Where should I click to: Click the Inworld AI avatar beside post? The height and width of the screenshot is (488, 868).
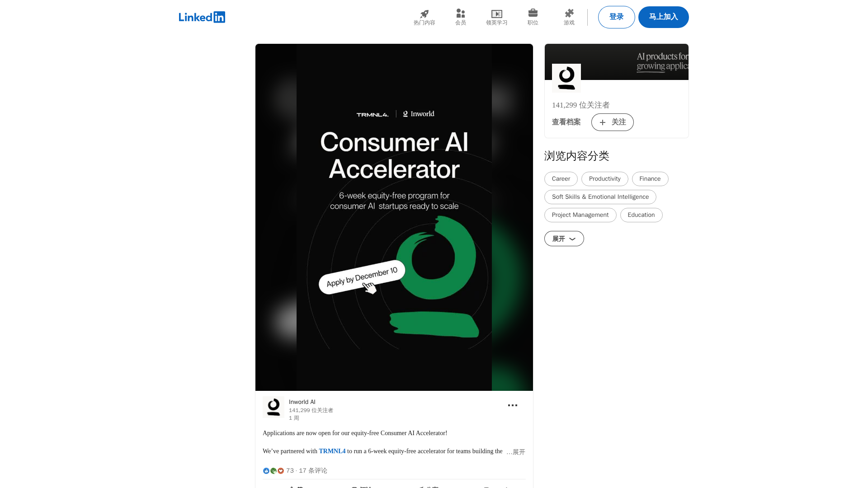tap(274, 407)
